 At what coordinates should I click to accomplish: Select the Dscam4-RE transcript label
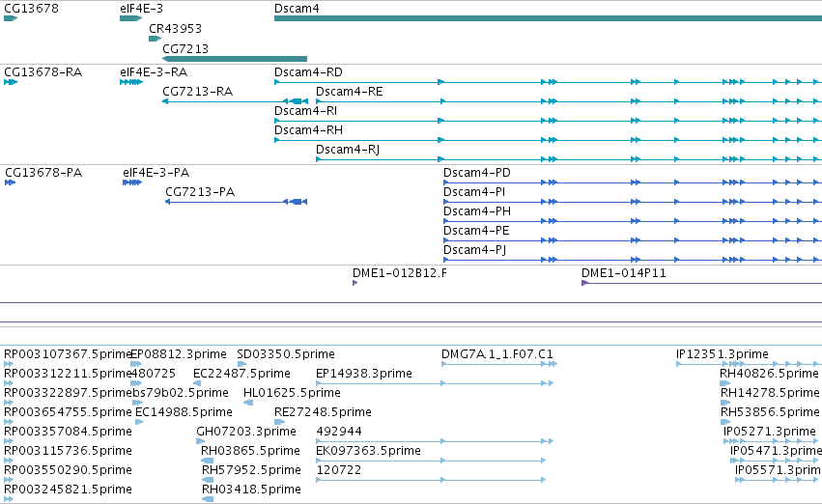(349, 92)
